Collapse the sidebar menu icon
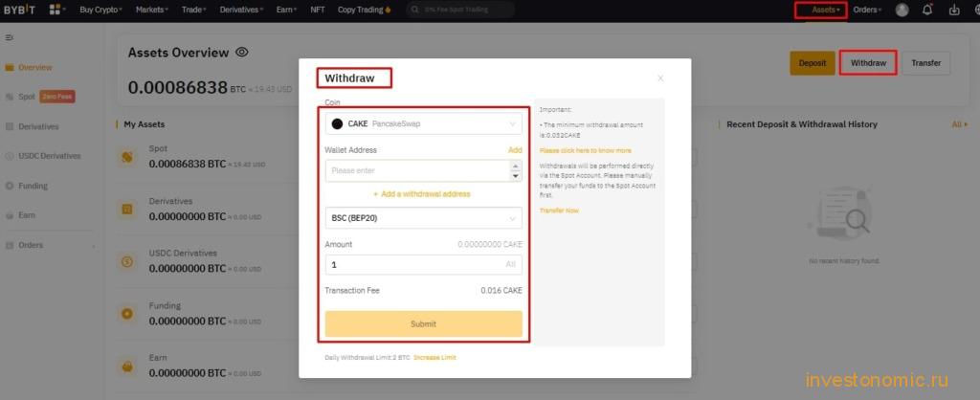This screenshot has width=980, height=400. click(9, 38)
